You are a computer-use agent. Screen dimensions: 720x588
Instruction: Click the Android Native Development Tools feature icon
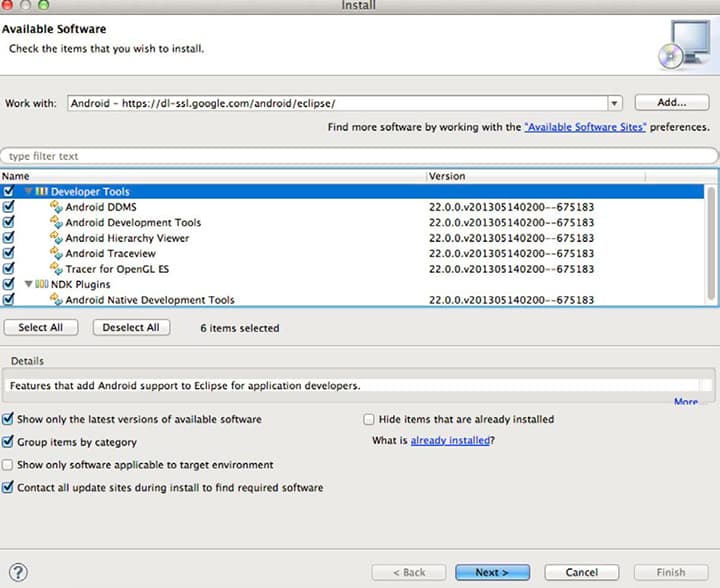click(56, 299)
